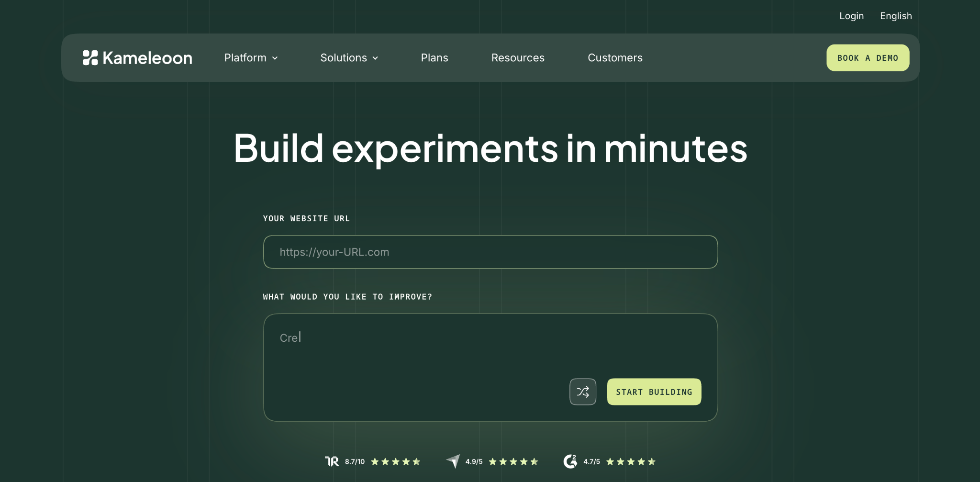Click the improvement description text area

pyautogui.click(x=490, y=368)
